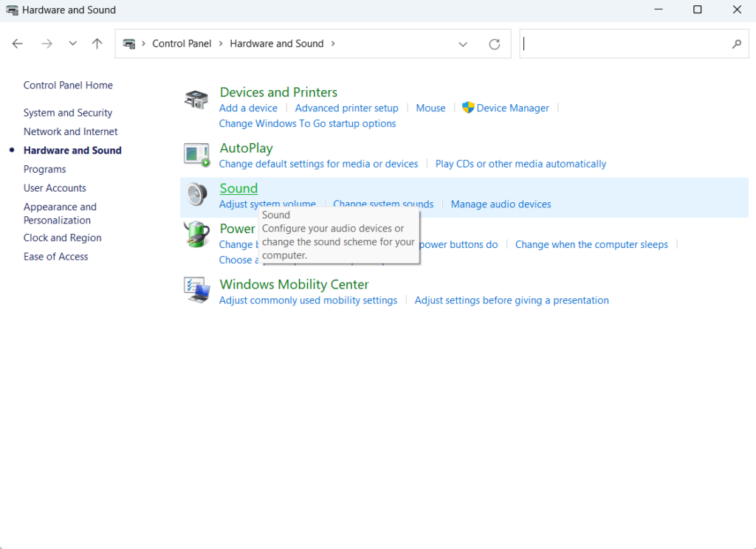Image resolution: width=756 pixels, height=549 pixels.
Task: Go back using the back arrow
Action: pyautogui.click(x=18, y=44)
